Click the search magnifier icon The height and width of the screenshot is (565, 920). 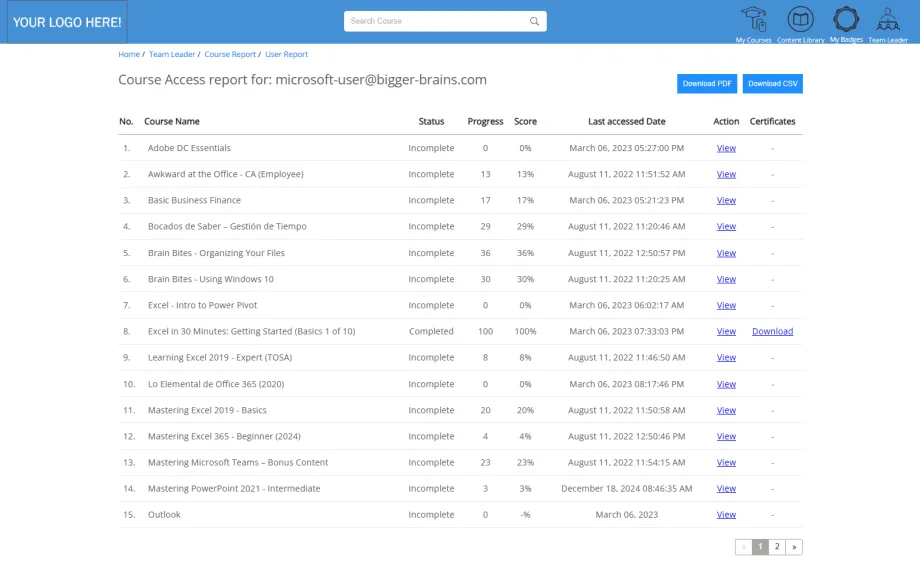[x=534, y=21]
